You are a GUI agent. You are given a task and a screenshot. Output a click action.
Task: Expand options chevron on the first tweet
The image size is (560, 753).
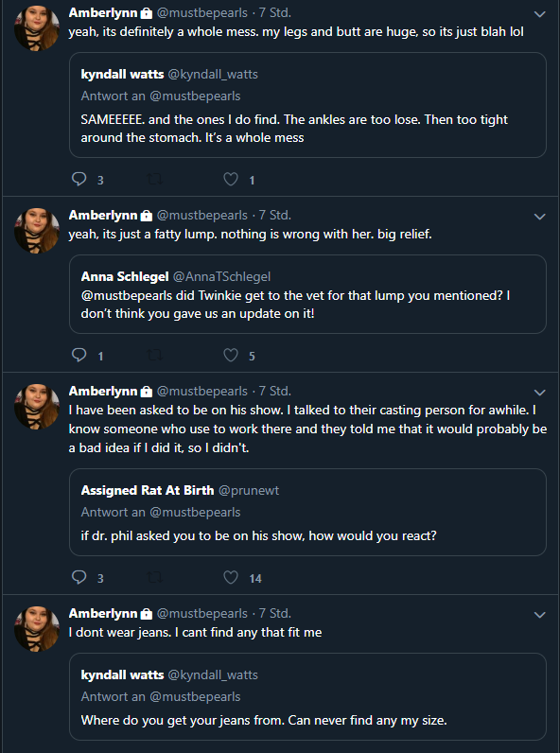point(540,14)
